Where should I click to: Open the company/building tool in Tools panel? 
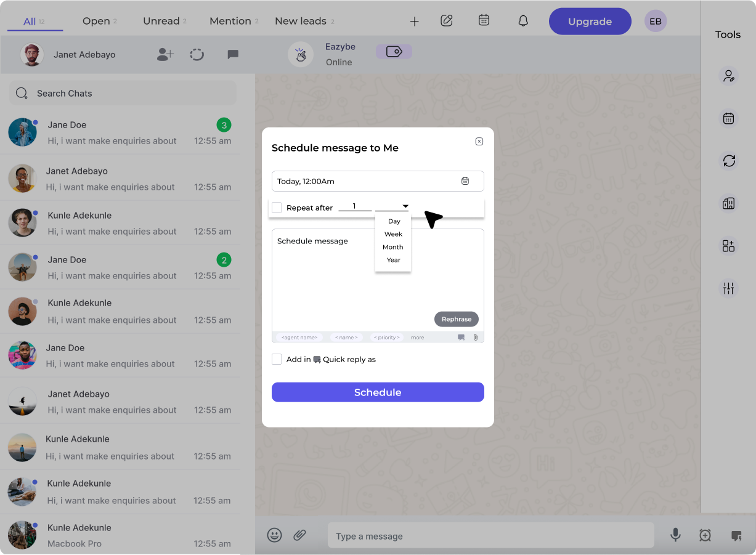729,203
